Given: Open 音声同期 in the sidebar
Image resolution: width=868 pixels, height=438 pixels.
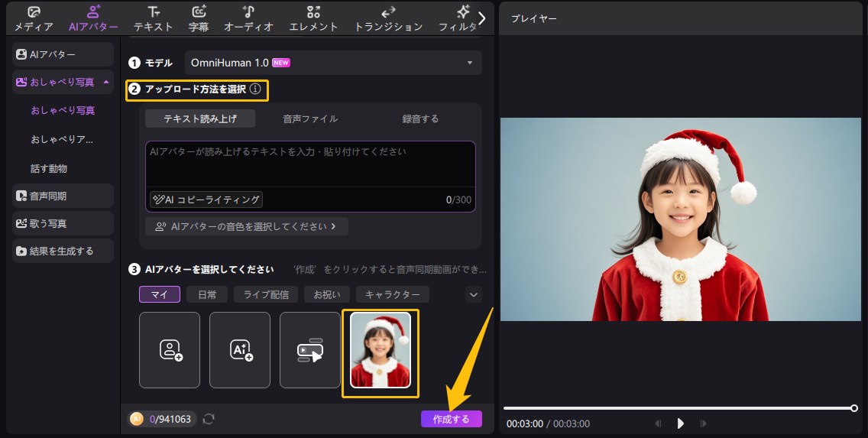Looking at the screenshot, I should point(63,196).
